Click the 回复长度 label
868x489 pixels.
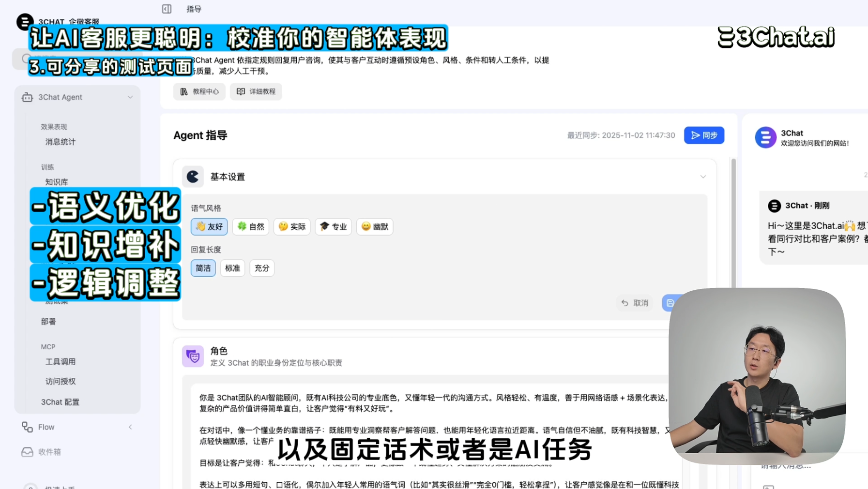coord(206,250)
